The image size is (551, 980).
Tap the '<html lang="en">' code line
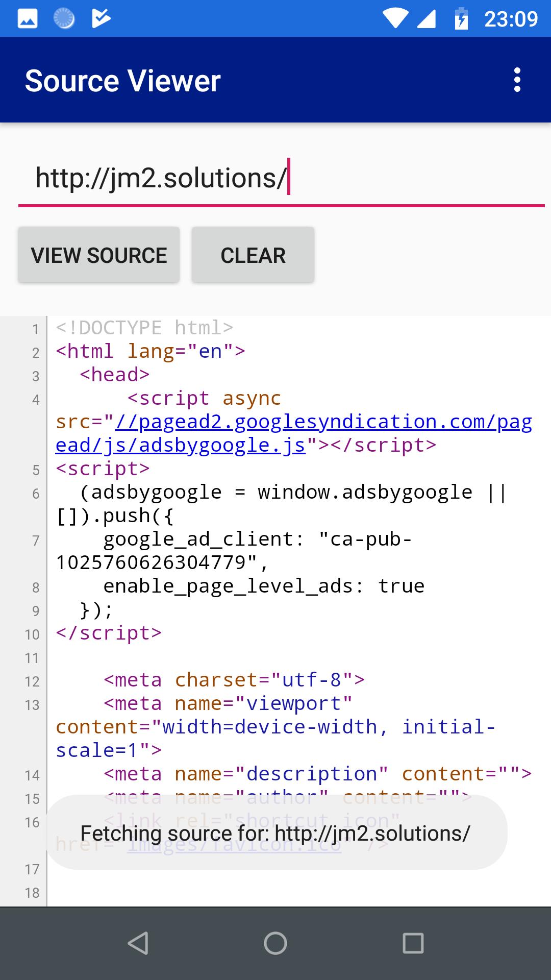[151, 351]
